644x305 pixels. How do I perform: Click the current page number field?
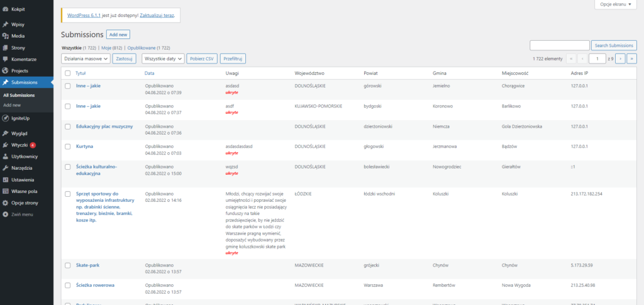597,58
